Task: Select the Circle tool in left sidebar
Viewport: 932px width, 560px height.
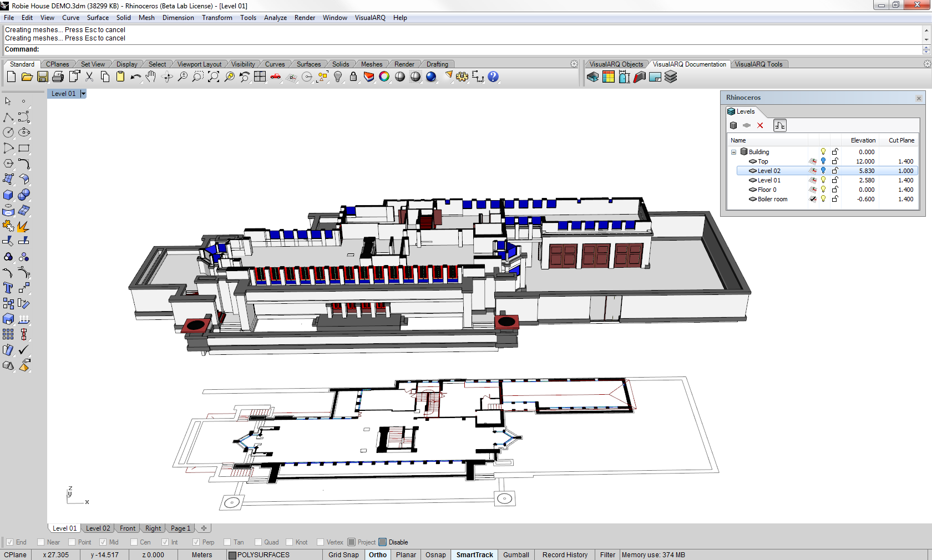Action: click(x=8, y=133)
